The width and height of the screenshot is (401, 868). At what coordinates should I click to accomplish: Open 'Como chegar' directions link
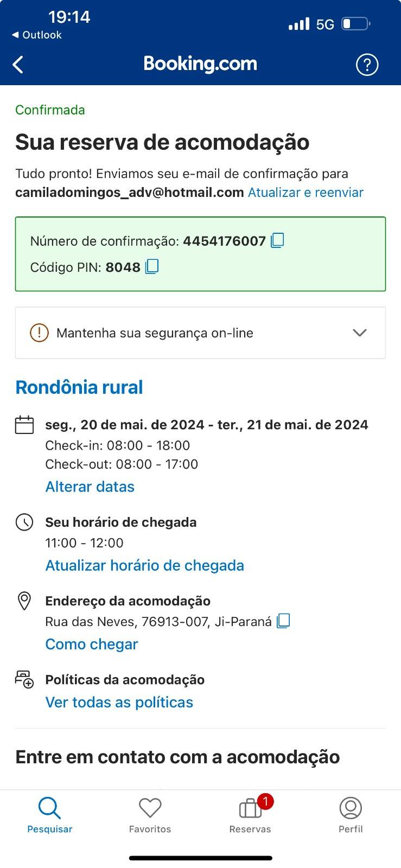coord(92,644)
